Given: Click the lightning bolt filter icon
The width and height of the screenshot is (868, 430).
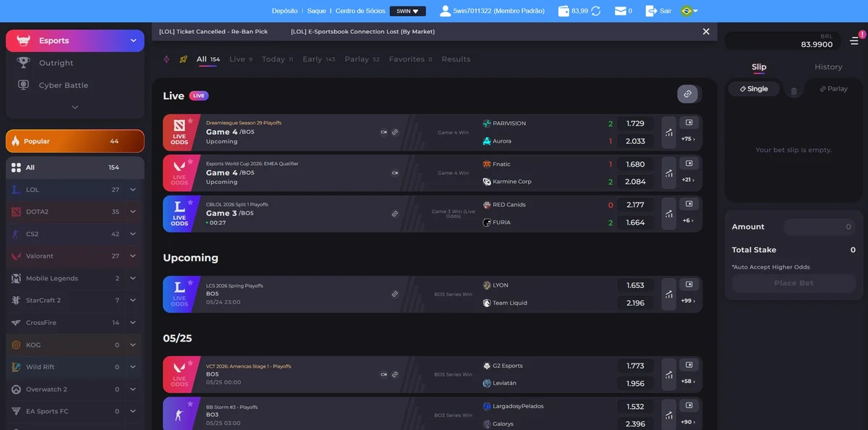Looking at the screenshot, I should pos(166,59).
